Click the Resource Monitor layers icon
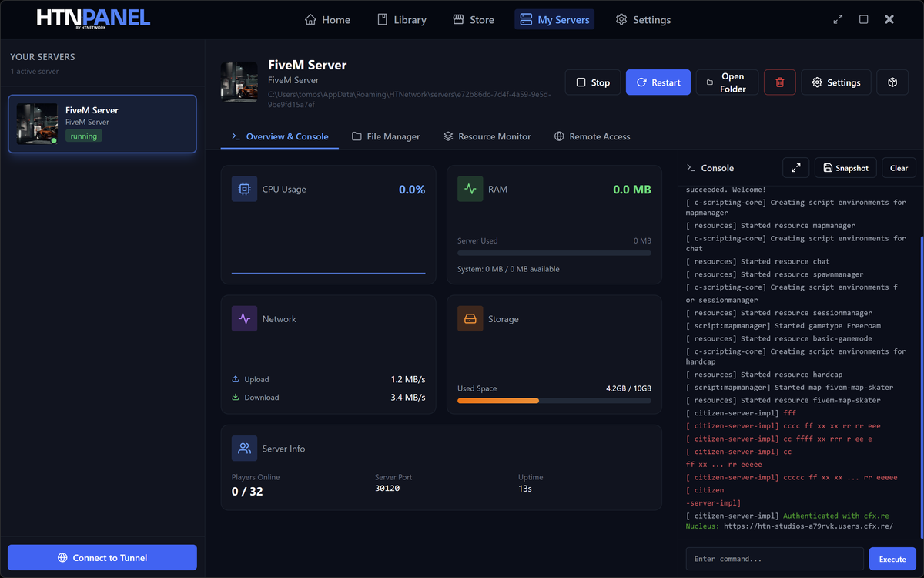The height and width of the screenshot is (578, 924). 448,136
